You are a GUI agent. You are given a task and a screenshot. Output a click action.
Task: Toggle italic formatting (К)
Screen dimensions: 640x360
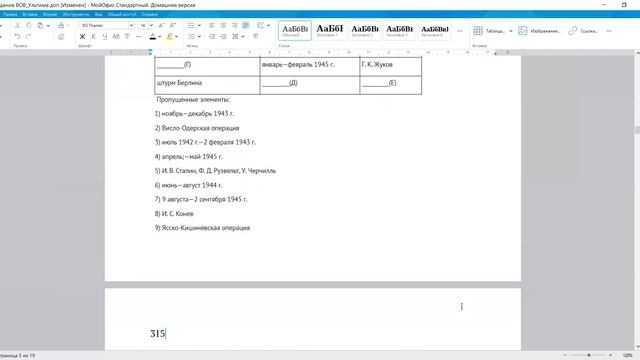click(93, 37)
